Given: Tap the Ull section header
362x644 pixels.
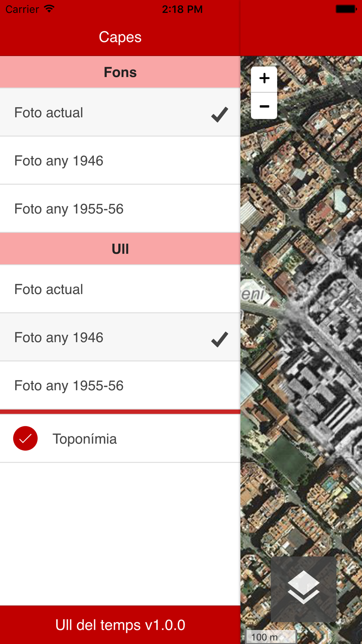Looking at the screenshot, I should click(120, 249).
